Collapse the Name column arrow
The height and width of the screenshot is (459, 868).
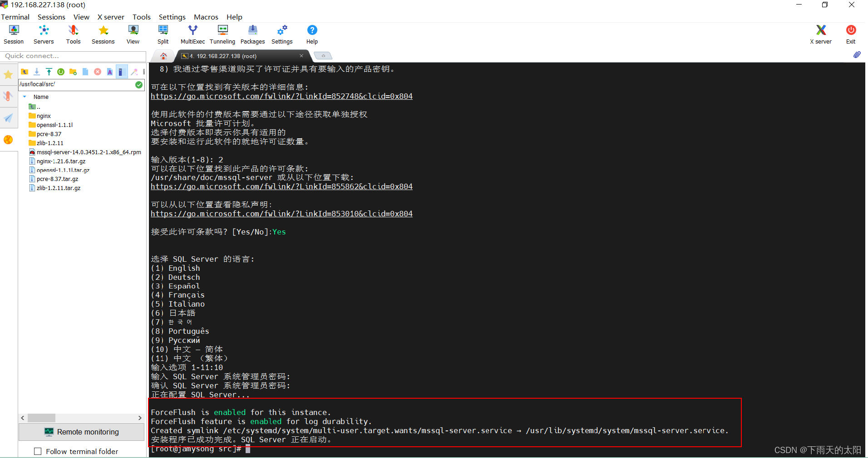(25, 97)
